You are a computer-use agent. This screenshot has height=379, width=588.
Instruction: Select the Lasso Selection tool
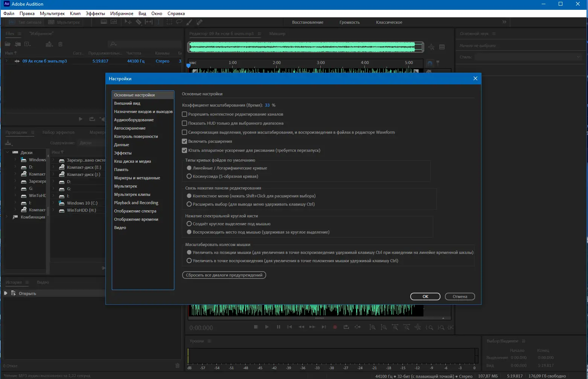point(179,22)
